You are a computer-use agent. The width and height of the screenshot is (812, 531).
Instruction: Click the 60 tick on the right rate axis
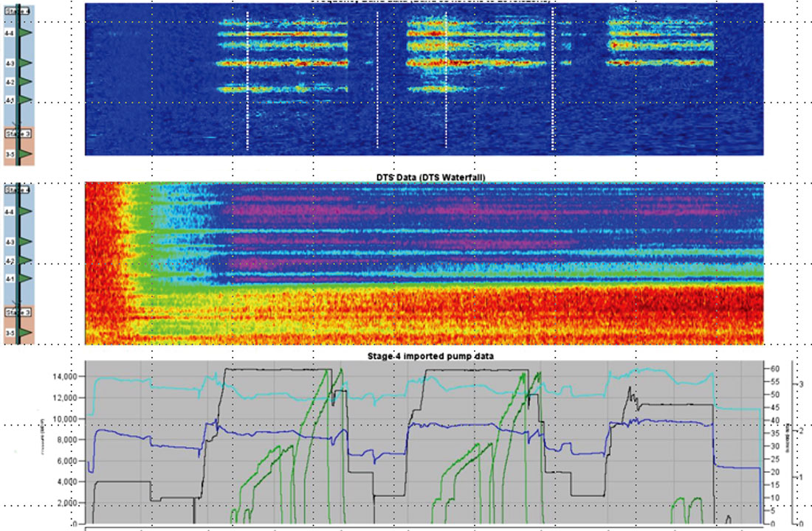tap(774, 369)
